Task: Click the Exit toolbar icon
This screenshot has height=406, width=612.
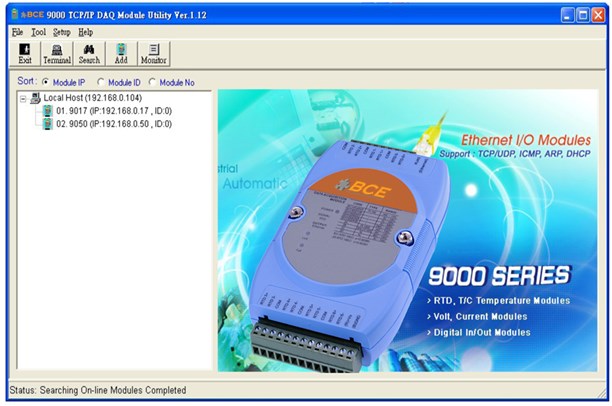Action: (25, 53)
